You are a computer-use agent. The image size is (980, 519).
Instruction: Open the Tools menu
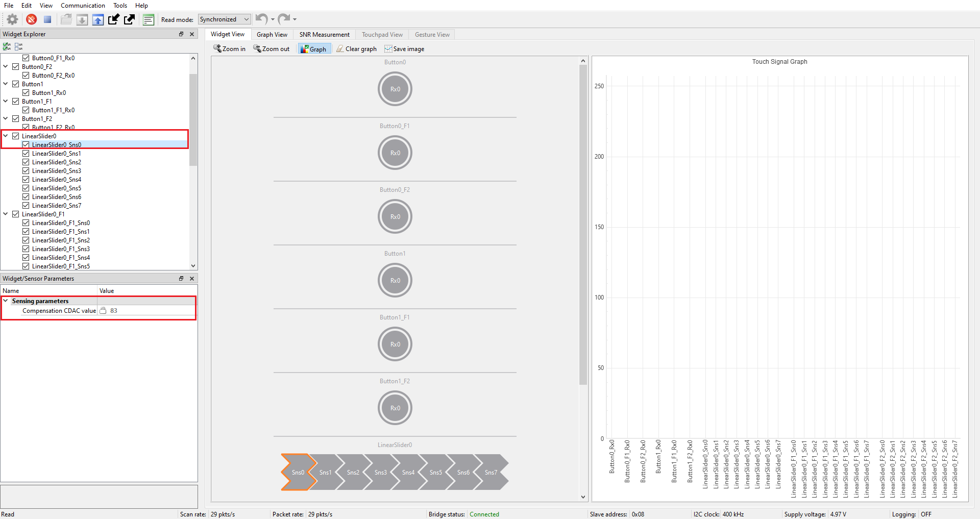[x=120, y=6]
